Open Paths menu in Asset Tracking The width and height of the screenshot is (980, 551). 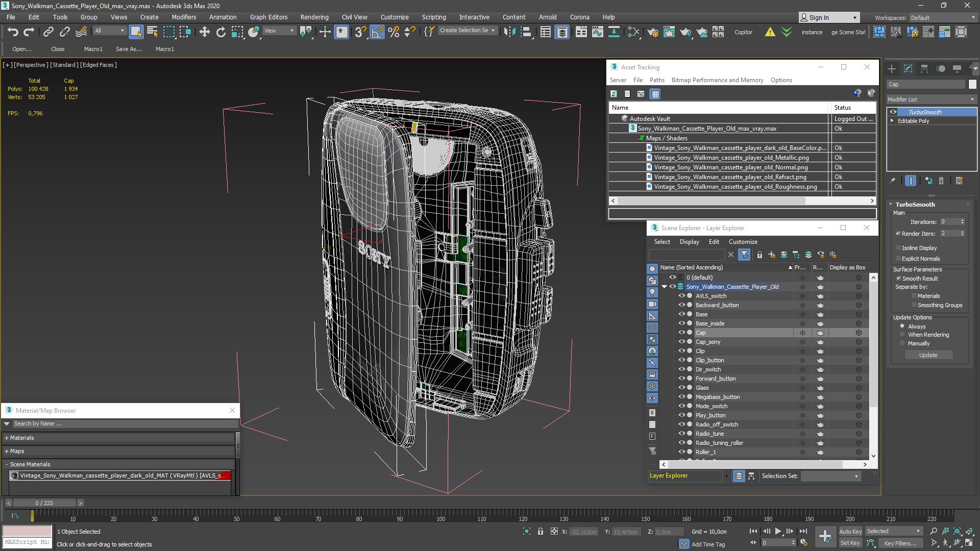[656, 80]
